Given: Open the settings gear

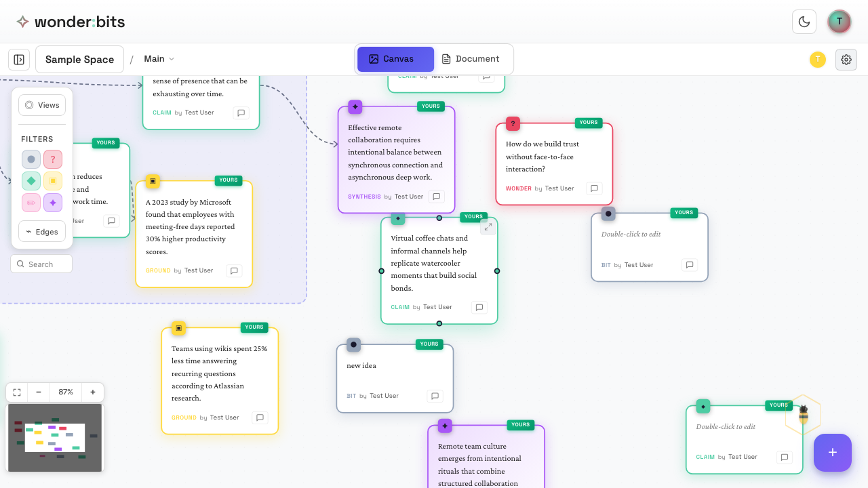Looking at the screenshot, I should pos(846,59).
